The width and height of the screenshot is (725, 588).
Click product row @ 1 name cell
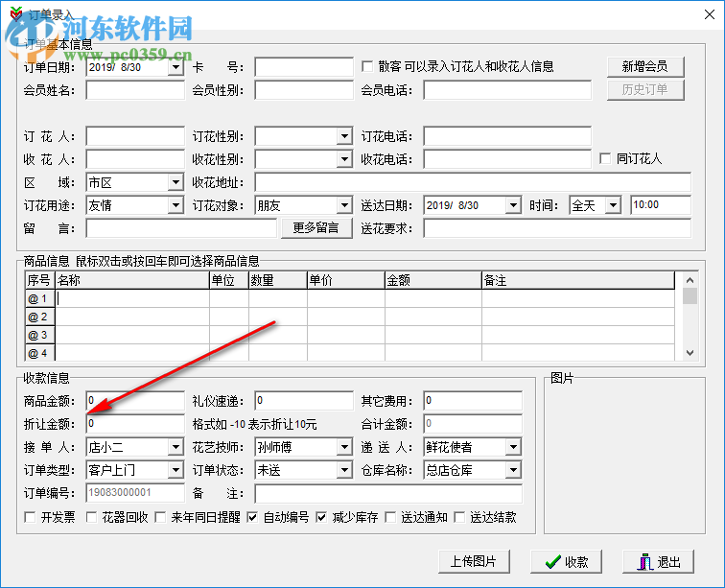[132, 299]
